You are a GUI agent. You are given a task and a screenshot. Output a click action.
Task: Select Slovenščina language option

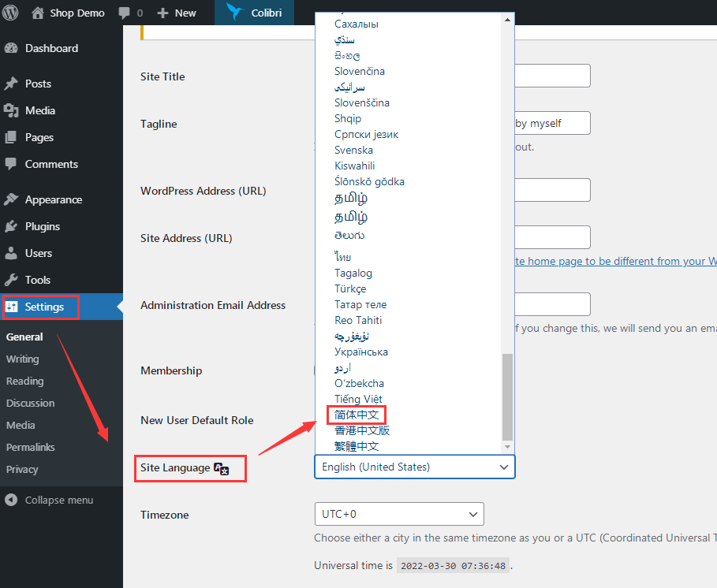pos(362,102)
